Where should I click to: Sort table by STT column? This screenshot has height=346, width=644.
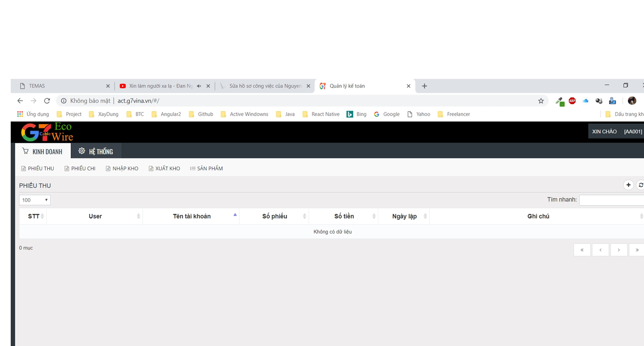(33, 216)
